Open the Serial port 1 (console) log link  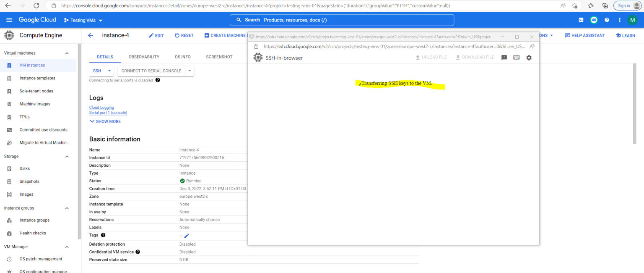[x=108, y=112]
